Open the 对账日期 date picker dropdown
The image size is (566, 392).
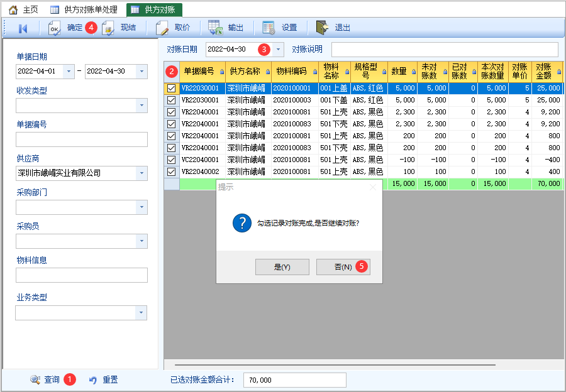(278, 50)
